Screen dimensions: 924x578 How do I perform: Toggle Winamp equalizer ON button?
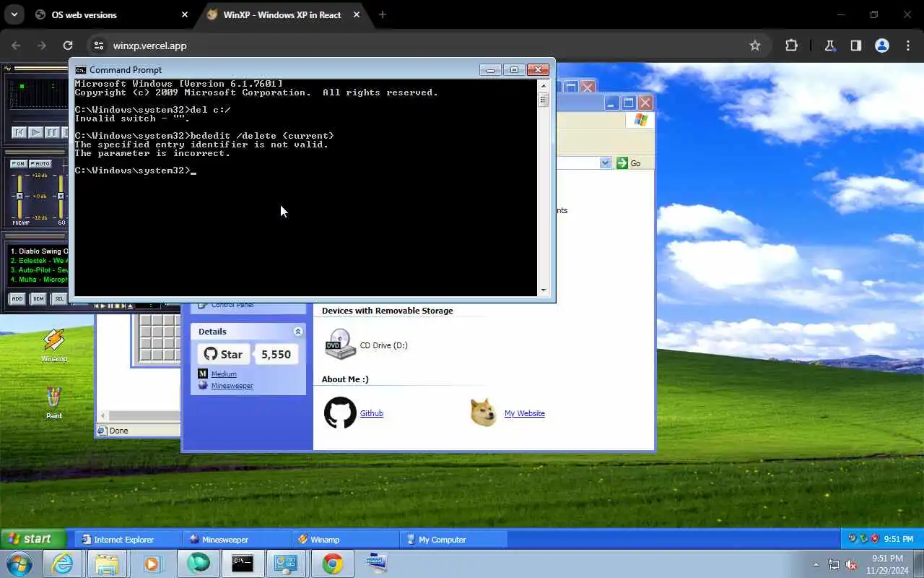pyautogui.click(x=18, y=164)
